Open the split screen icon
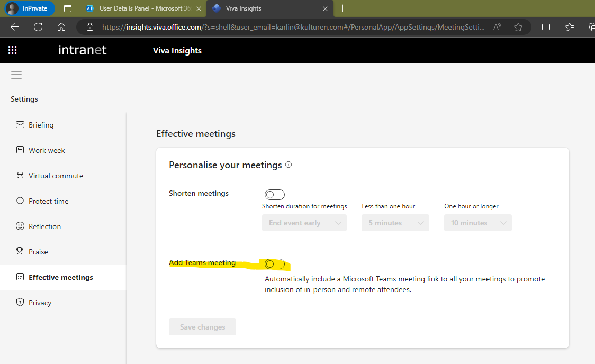The height and width of the screenshot is (364, 595). (x=546, y=27)
